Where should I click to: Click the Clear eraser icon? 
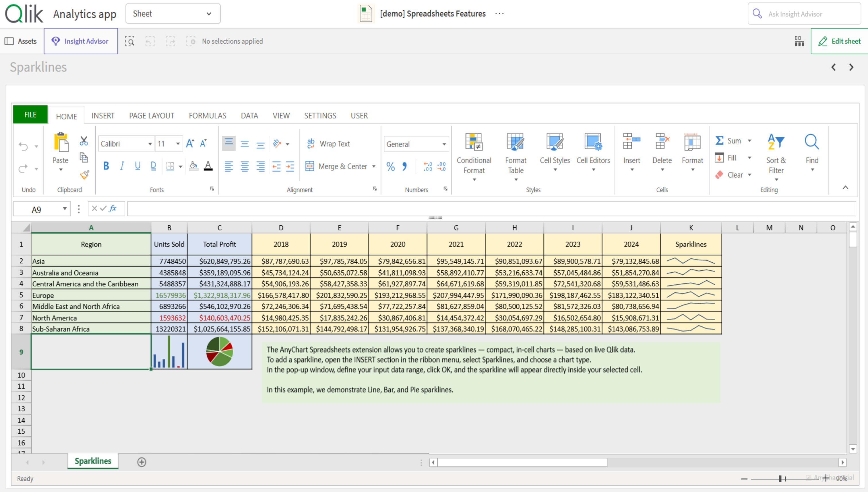[719, 175]
